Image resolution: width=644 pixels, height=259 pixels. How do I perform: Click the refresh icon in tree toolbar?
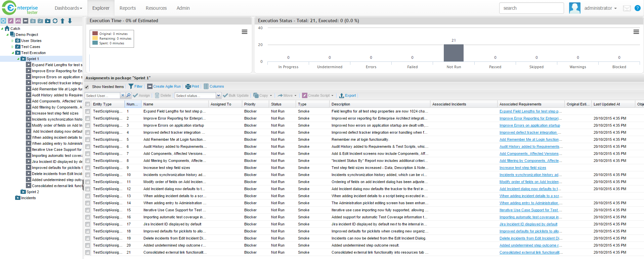pos(55,21)
